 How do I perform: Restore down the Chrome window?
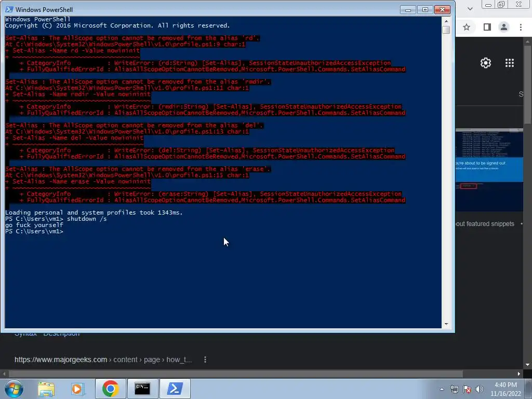click(501, 5)
